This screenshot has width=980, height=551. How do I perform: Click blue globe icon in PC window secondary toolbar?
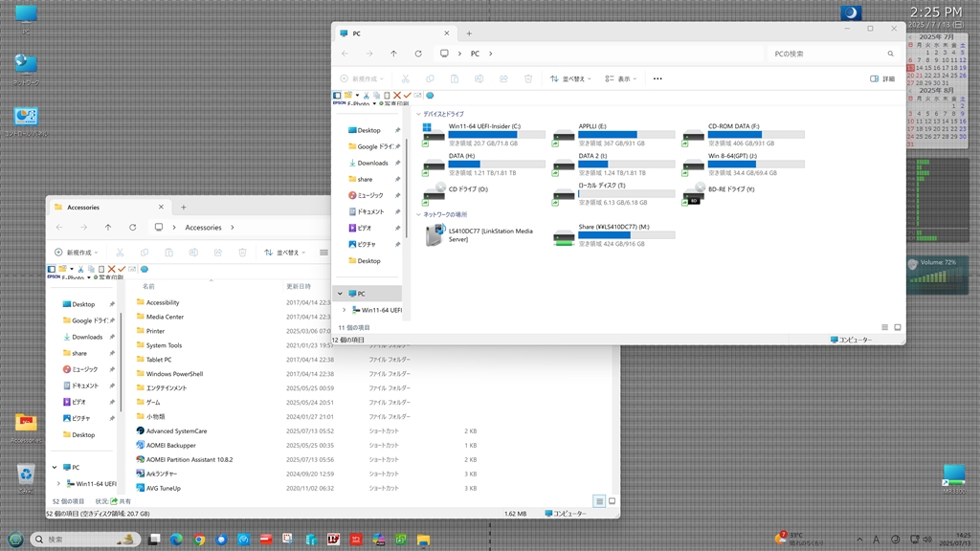(430, 96)
